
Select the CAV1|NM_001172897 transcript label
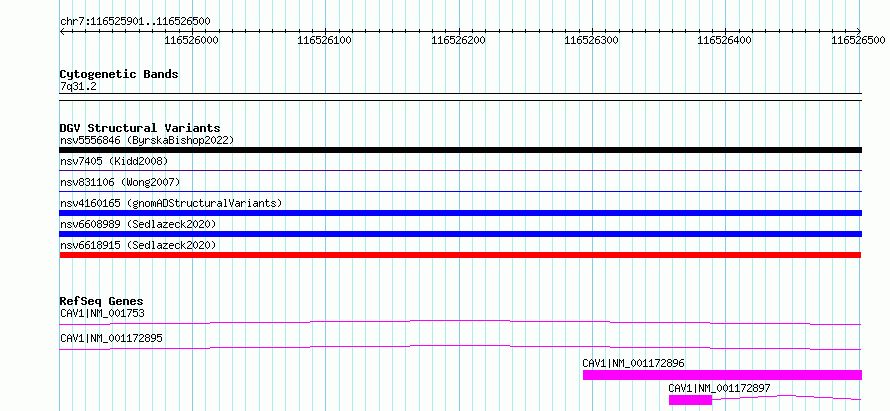(720, 388)
